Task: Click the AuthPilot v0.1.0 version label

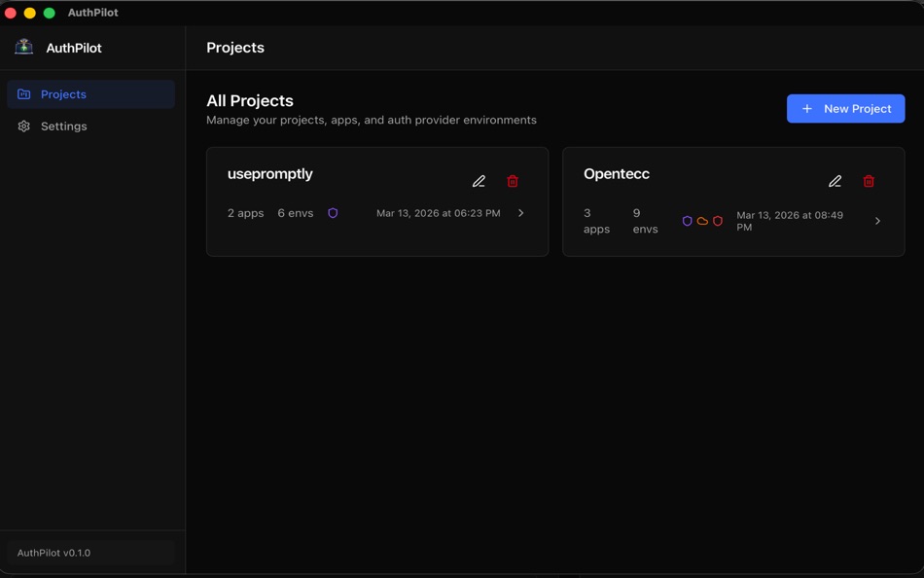Action: point(53,553)
